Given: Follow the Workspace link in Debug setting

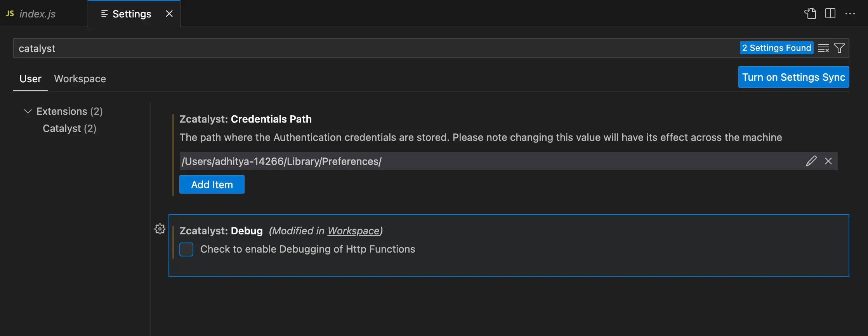Looking at the screenshot, I should (353, 231).
